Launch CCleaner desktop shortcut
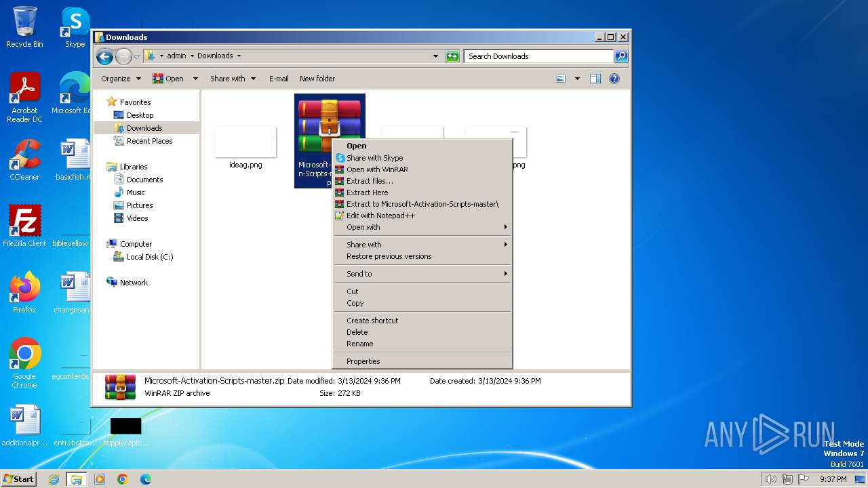The height and width of the screenshot is (488, 868). [x=24, y=160]
